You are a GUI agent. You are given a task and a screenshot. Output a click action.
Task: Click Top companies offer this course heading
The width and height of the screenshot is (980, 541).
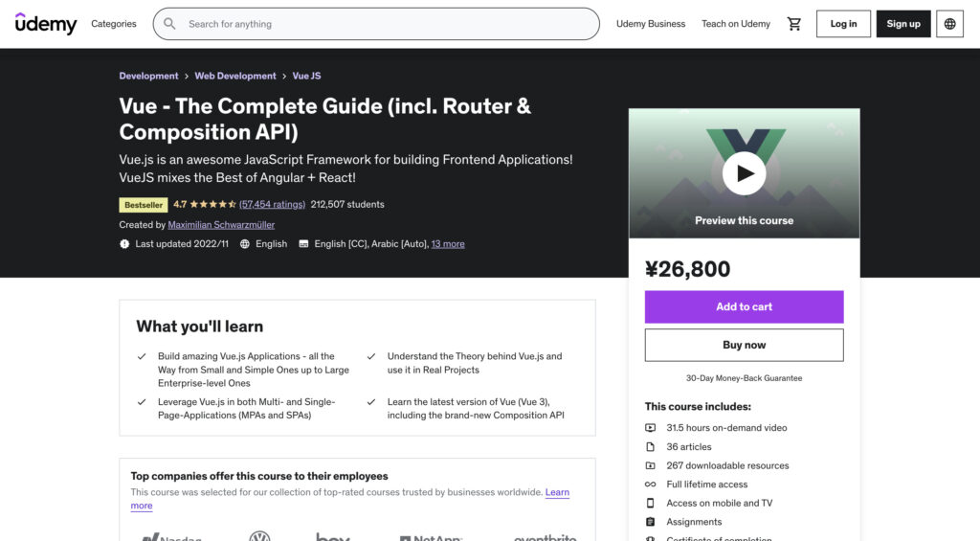259,476
